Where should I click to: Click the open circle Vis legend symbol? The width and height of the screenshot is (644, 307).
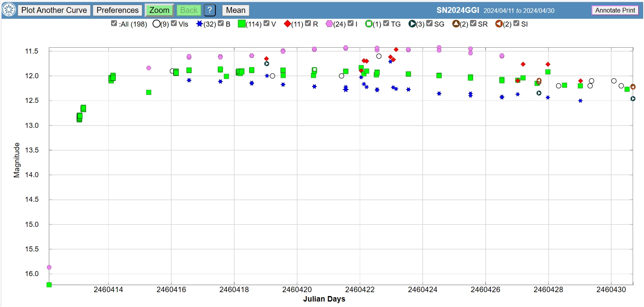[156, 24]
